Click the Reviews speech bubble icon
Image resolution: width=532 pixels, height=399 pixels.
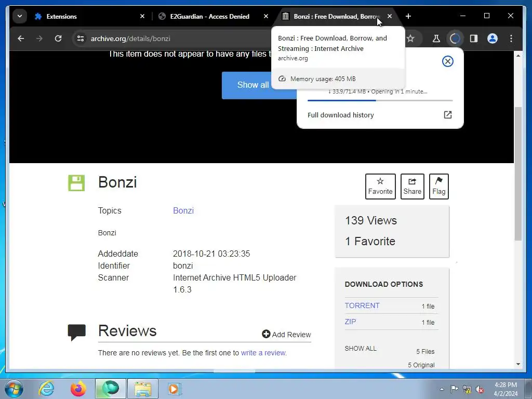(77, 332)
